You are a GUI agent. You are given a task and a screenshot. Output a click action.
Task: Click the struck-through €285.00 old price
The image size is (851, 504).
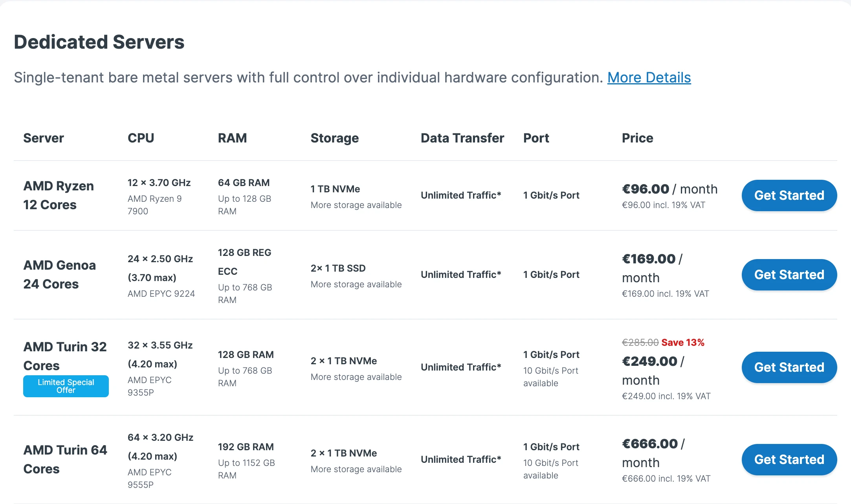pos(640,343)
